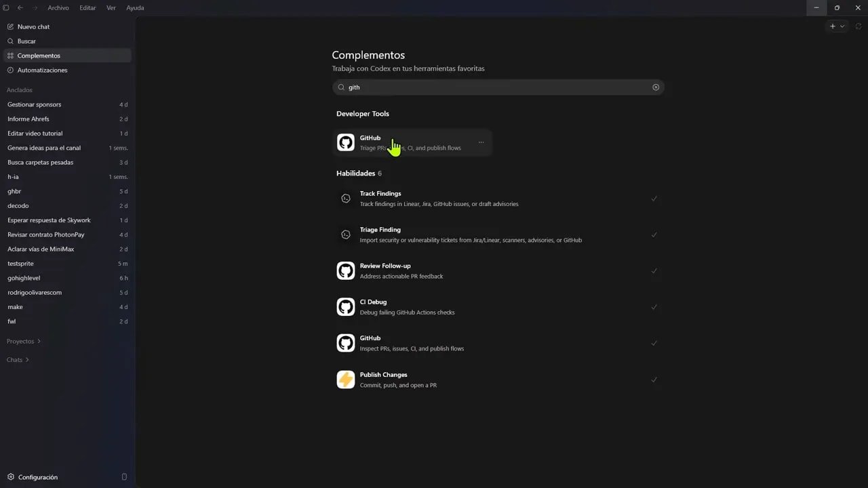The image size is (868, 488).
Task: Open Configuración settings
Action: point(33,477)
